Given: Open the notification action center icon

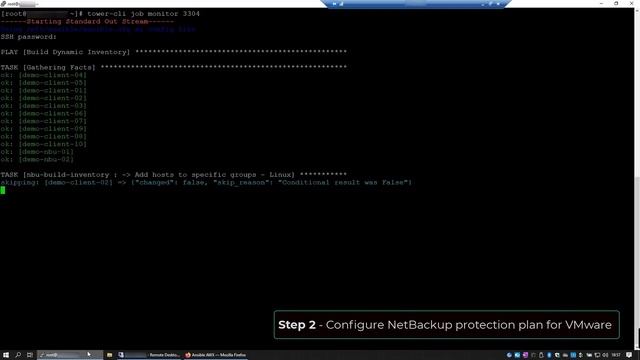Looking at the screenshot, I should (629, 355).
